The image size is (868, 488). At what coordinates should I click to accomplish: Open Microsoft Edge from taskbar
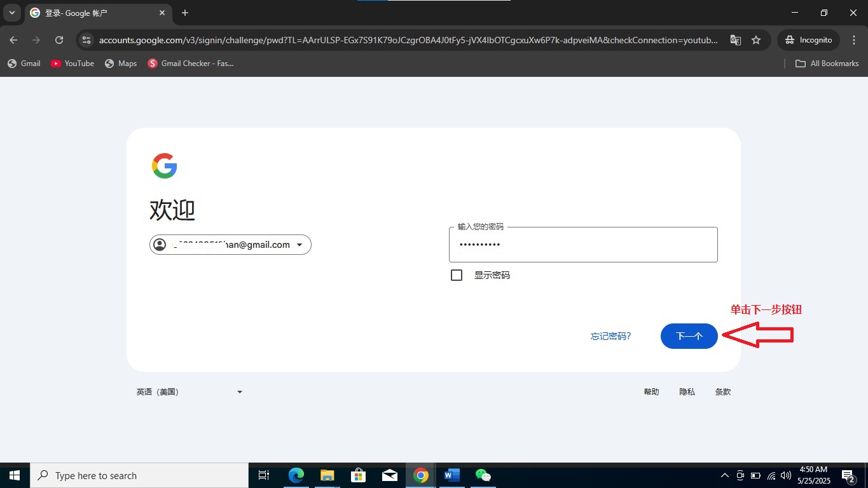(x=296, y=475)
